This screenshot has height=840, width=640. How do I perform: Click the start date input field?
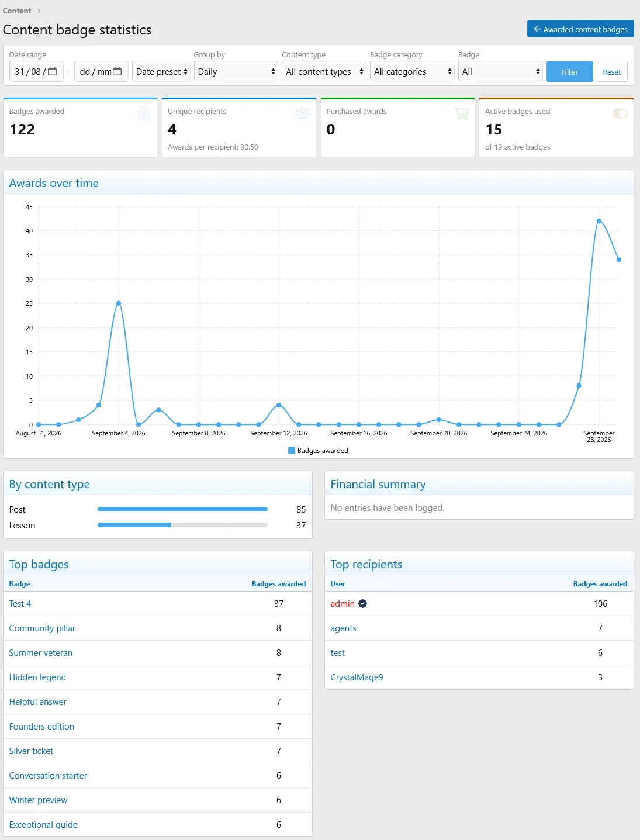tap(36, 72)
